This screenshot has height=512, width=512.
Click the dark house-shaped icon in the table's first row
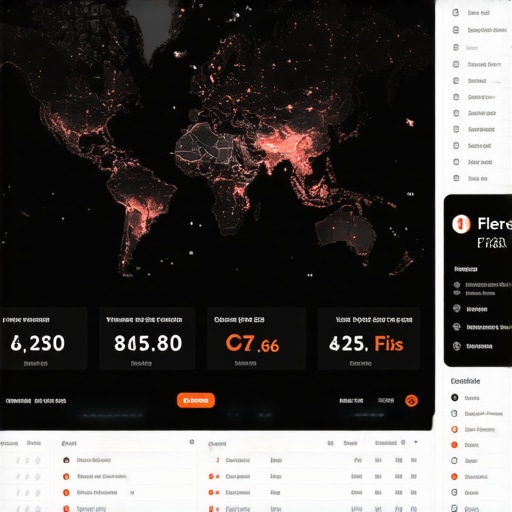(x=66, y=460)
